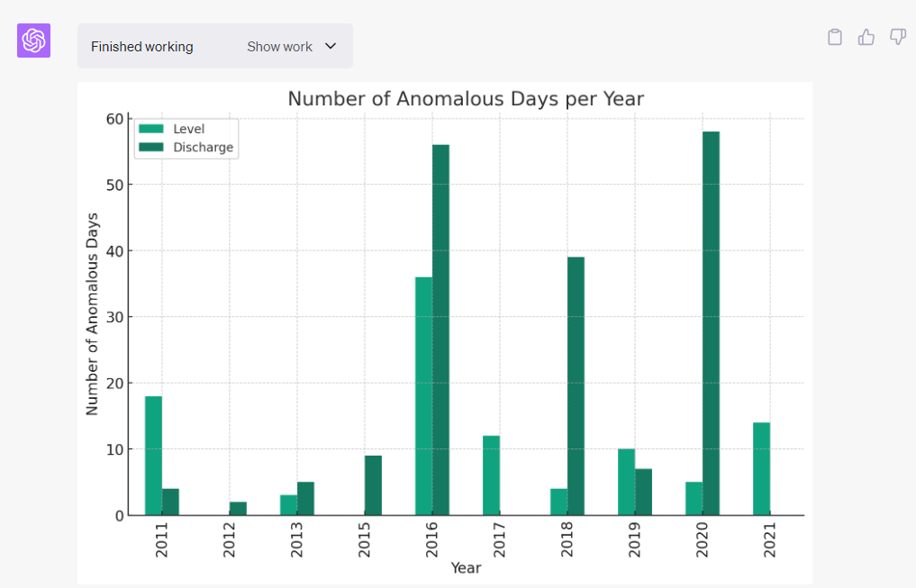Image resolution: width=916 pixels, height=588 pixels.
Task: Click the 2015 x-axis year label
Action: 365,540
